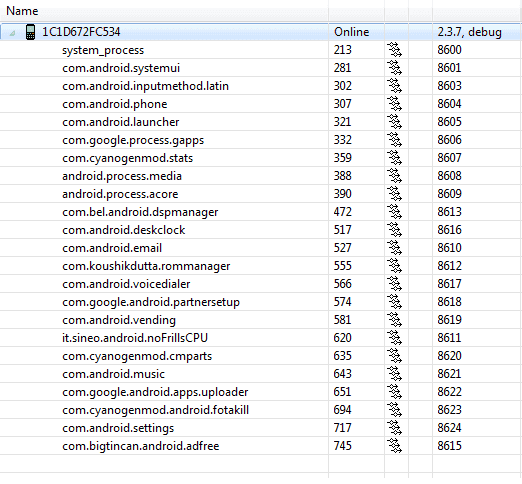Click the debug icon for system_process
The height and width of the screenshot is (484, 522).
point(395,50)
